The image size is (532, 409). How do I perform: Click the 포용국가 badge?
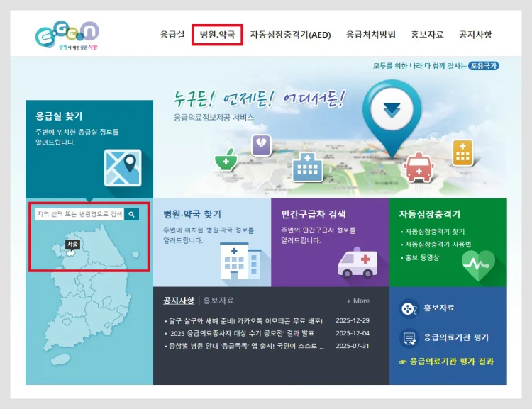(x=484, y=66)
